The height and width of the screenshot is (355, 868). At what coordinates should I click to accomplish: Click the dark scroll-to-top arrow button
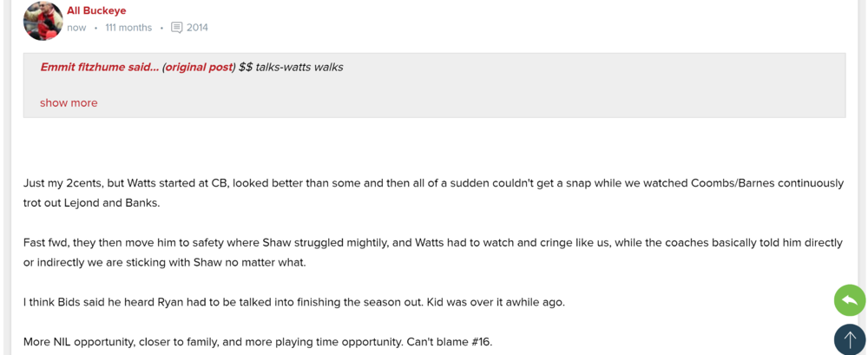(850, 339)
